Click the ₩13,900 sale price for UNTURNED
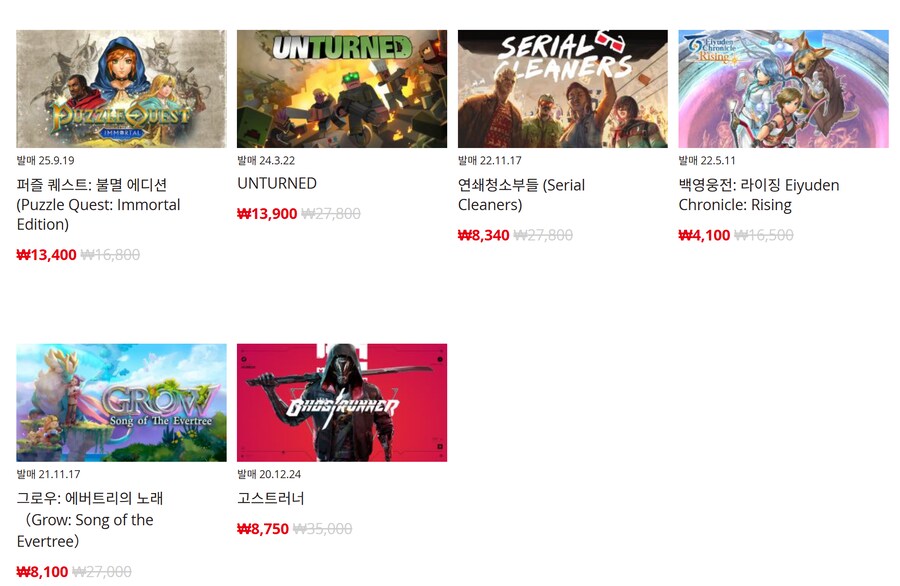The width and height of the screenshot is (900, 586). (x=267, y=214)
